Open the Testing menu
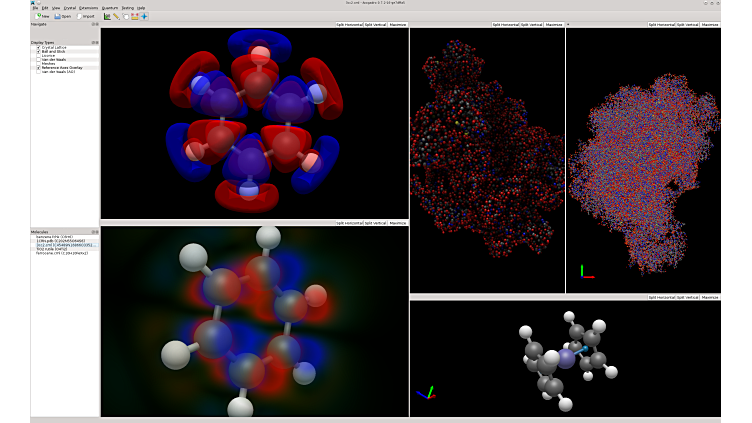Screen dimensions: 752x423 [x=127, y=8]
